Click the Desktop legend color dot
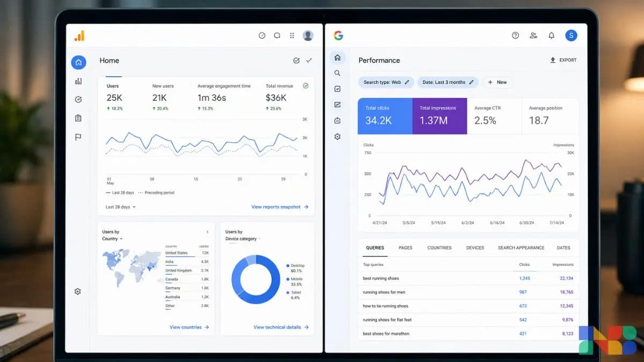 (x=288, y=265)
